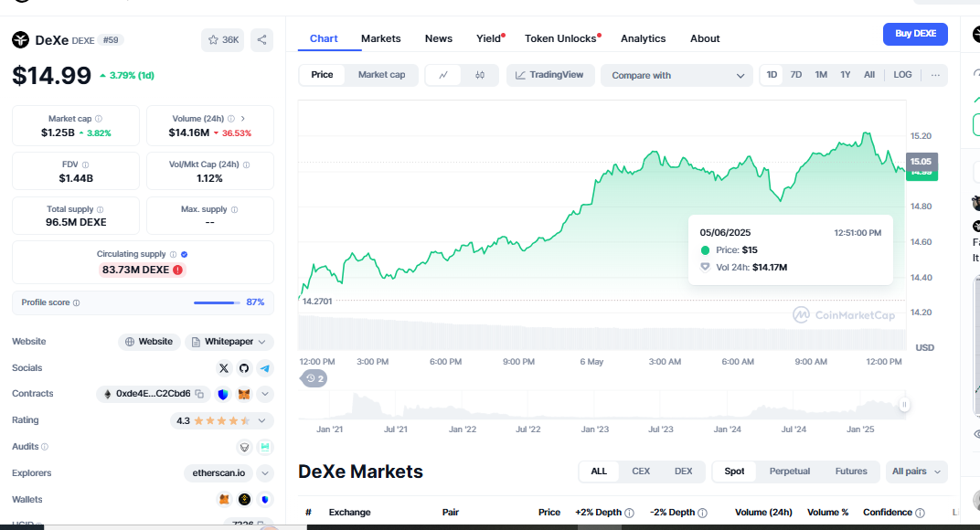Copy contract address 0xde4E...C2Cbd6
This screenshot has height=530, width=980.
click(199, 394)
